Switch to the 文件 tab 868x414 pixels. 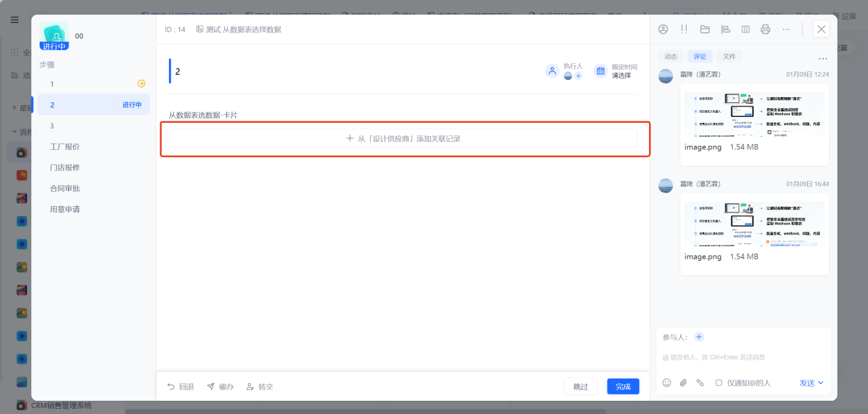pyautogui.click(x=729, y=57)
